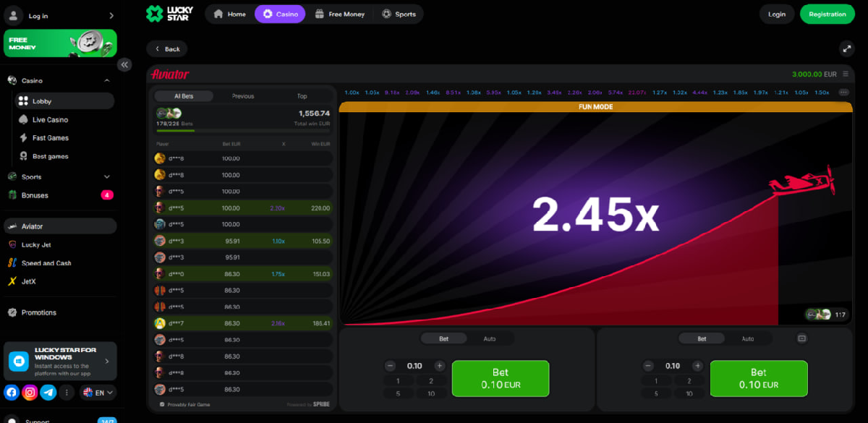Increase the right bet amount with plus

click(x=697, y=366)
